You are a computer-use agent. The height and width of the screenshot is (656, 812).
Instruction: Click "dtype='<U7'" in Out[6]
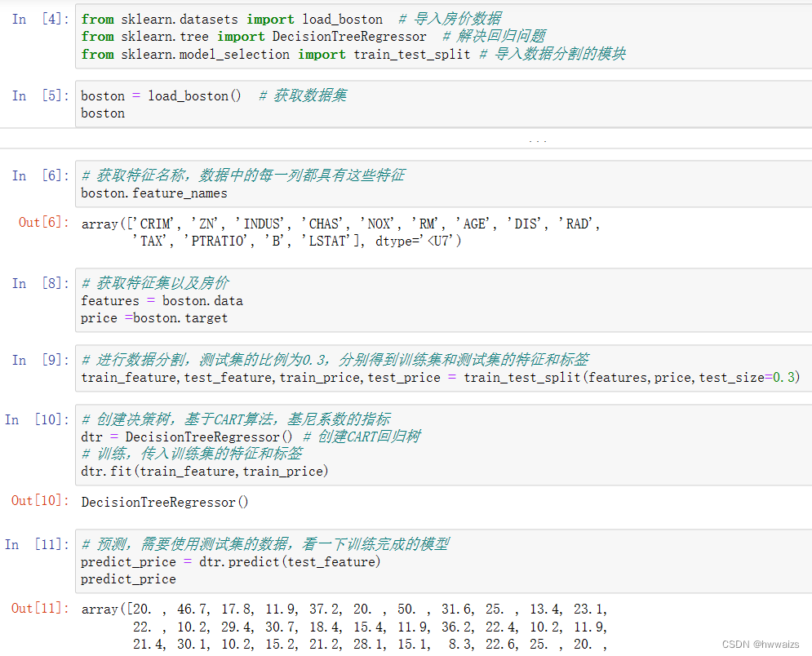tap(418, 241)
